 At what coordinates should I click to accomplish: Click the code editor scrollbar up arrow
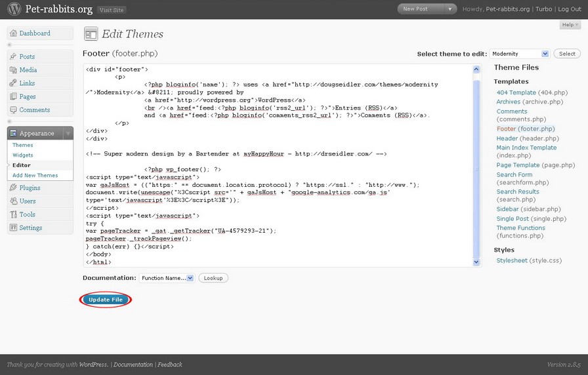[476, 69]
